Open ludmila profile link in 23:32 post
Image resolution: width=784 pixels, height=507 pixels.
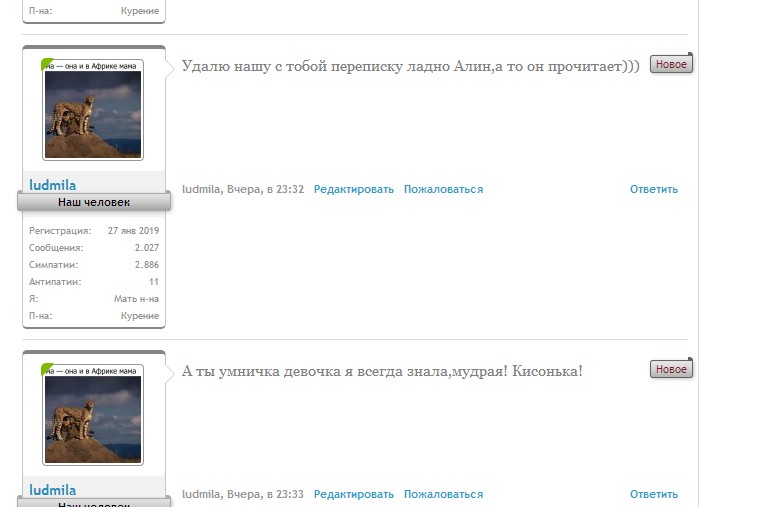coord(52,185)
